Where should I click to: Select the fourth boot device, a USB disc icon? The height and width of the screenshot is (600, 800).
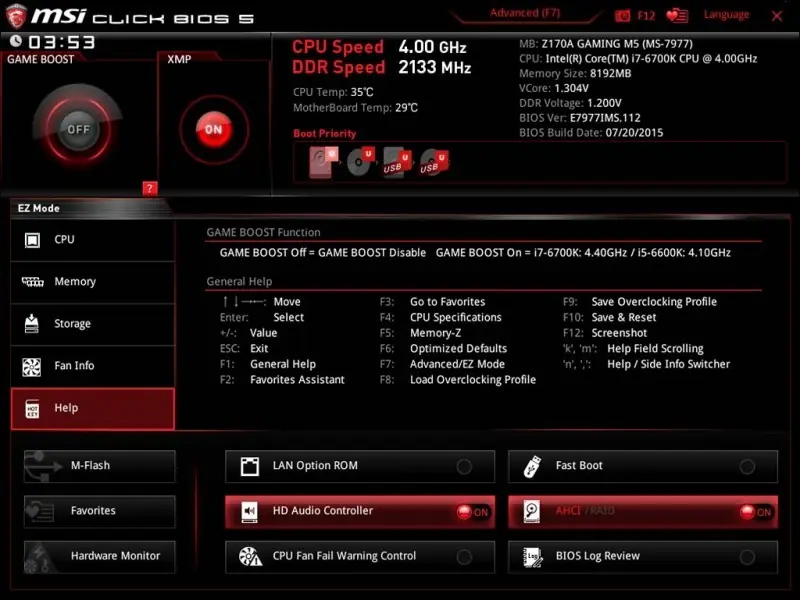434,162
